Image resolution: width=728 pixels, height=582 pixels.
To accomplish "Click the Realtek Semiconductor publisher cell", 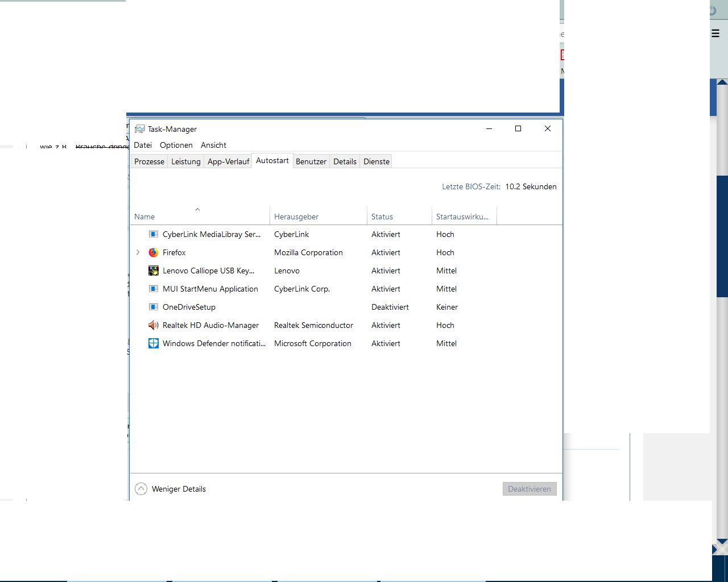I will coord(313,325).
